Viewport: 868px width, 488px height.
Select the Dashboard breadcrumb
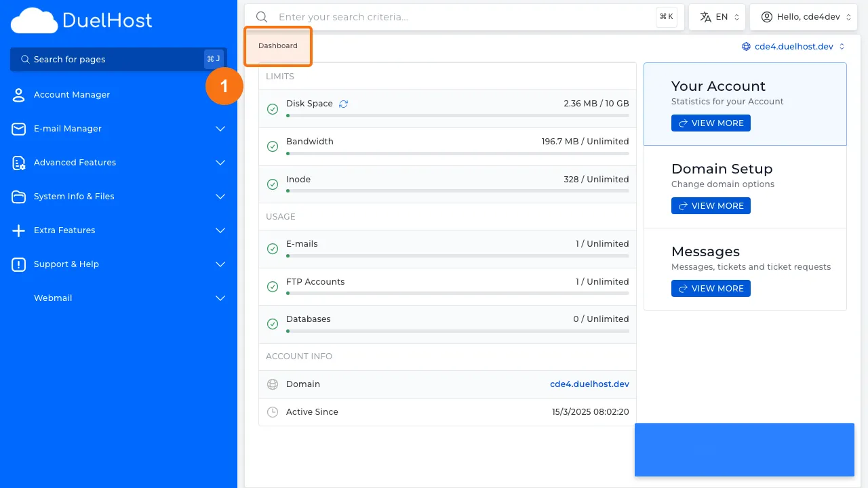277,45
